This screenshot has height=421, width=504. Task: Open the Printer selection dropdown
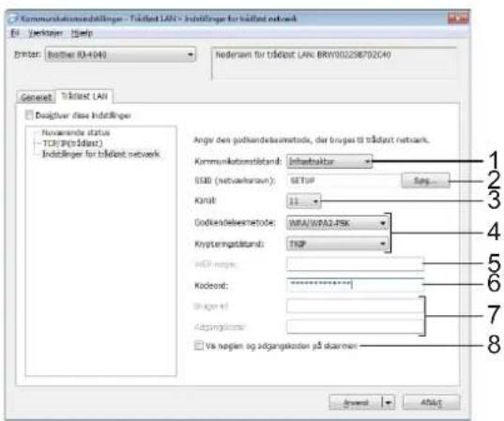point(120,54)
